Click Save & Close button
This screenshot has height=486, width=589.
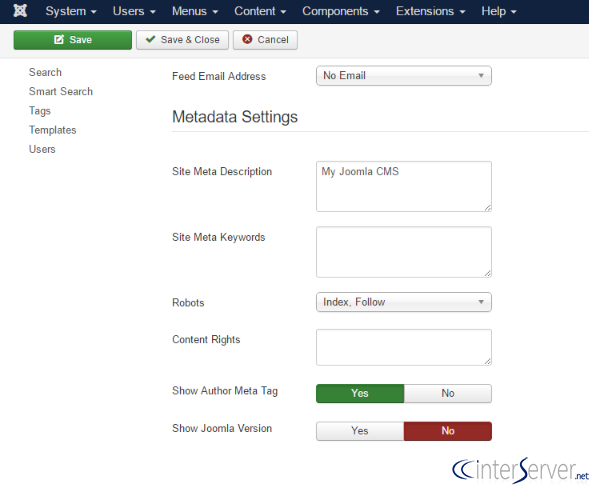click(182, 40)
